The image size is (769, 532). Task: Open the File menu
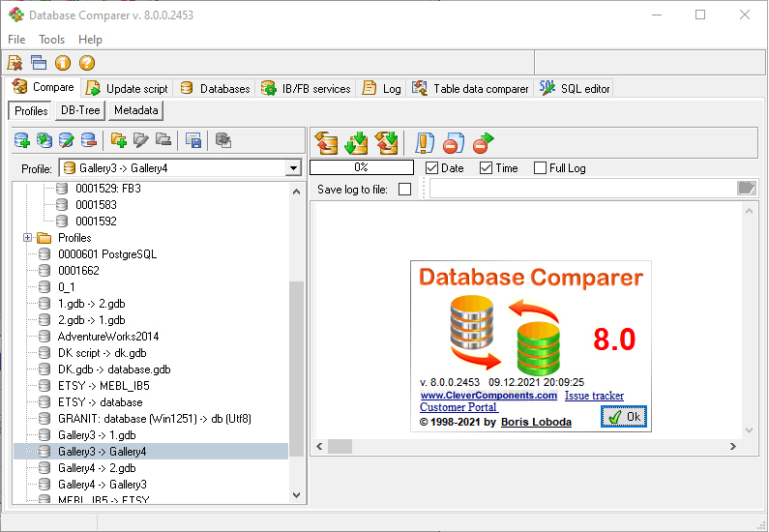click(16, 40)
